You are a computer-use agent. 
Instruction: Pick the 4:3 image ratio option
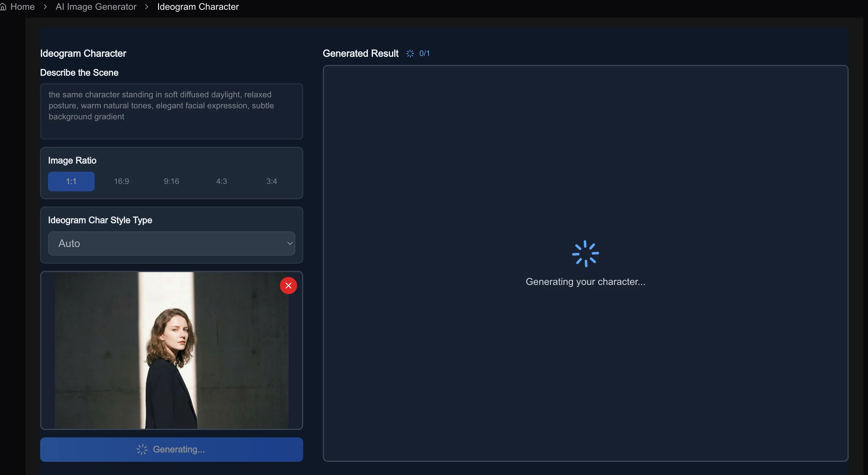click(221, 181)
